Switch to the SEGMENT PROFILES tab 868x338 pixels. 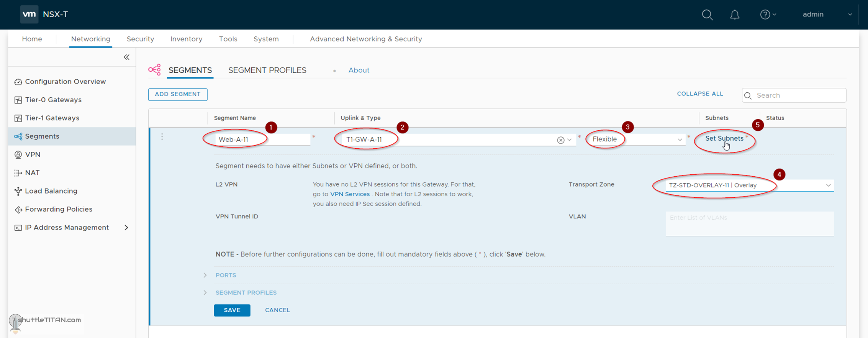[x=267, y=71]
